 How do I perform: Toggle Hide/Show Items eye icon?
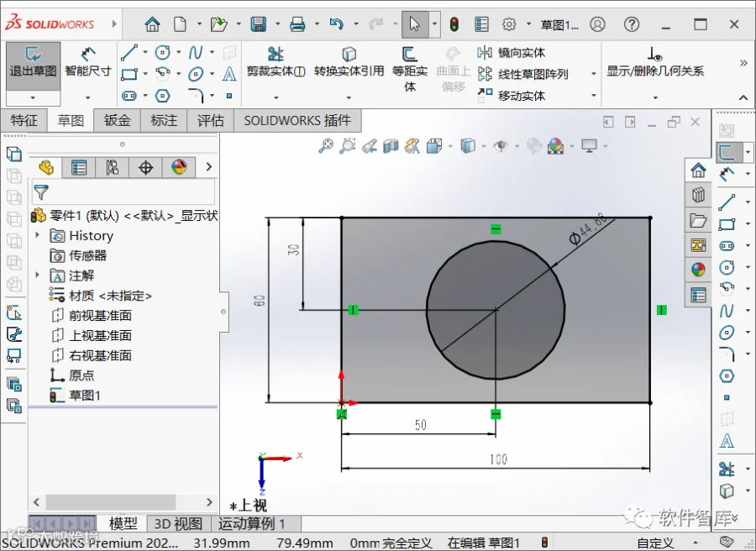pos(501,145)
